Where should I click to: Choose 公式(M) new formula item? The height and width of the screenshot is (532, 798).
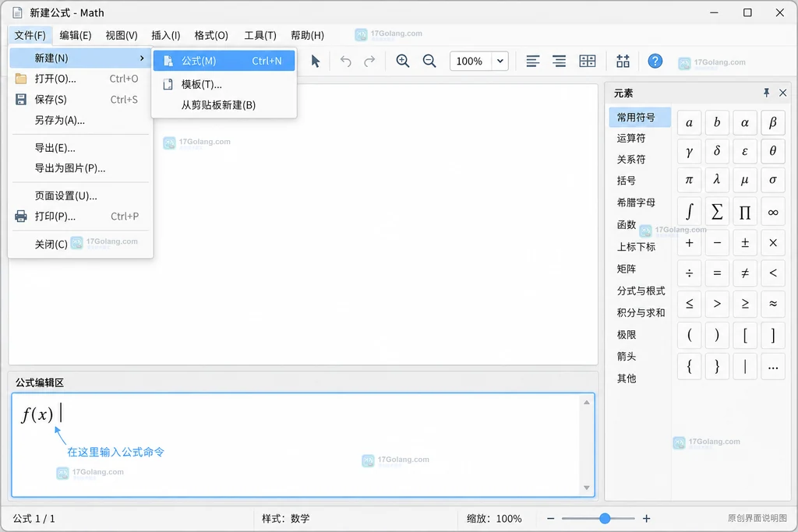tap(224, 61)
